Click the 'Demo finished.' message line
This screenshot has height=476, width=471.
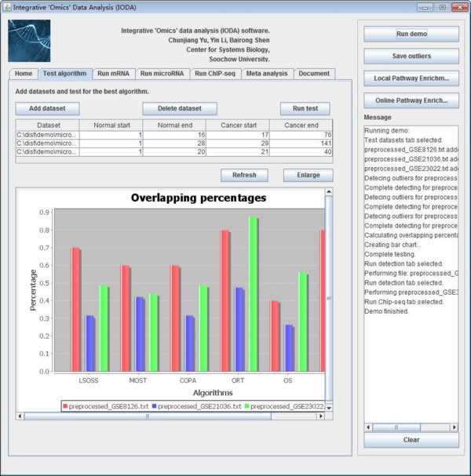point(386,311)
